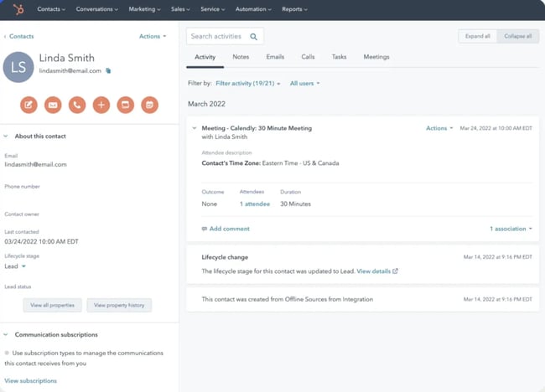Open the Automation menu
The height and width of the screenshot is (392, 545).
tap(253, 9)
